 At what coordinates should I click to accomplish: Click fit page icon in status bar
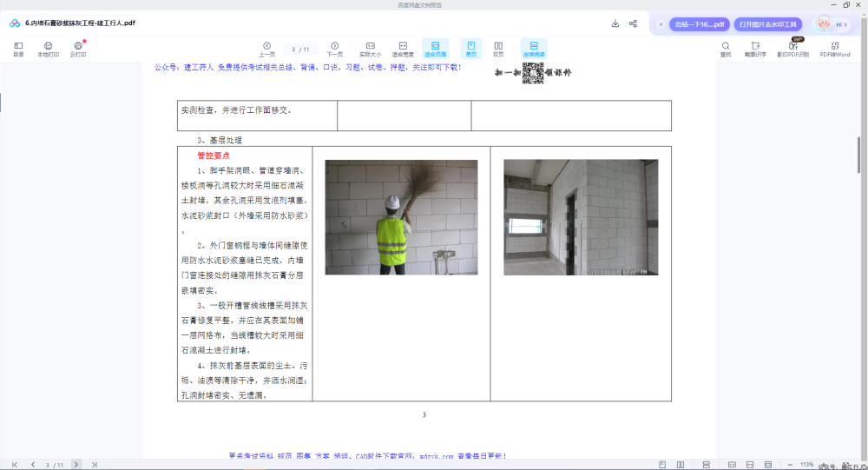(x=768, y=465)
